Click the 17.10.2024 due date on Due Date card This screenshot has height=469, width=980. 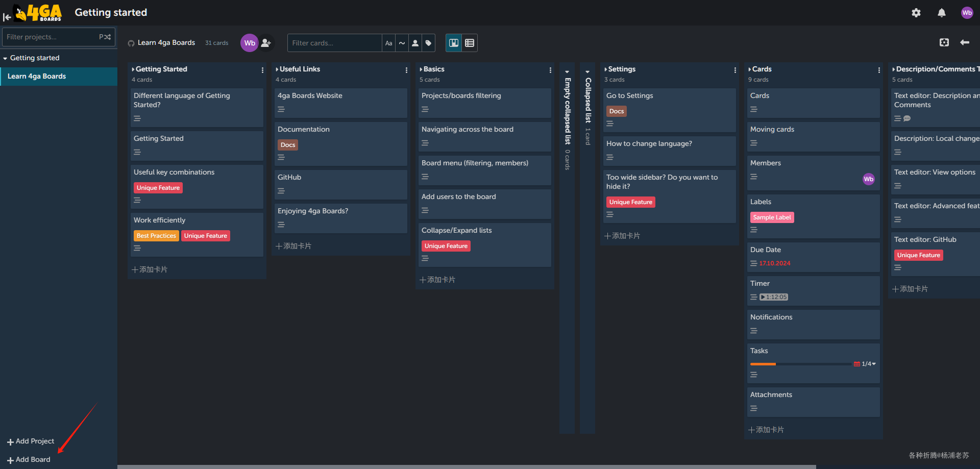(775, 263)
